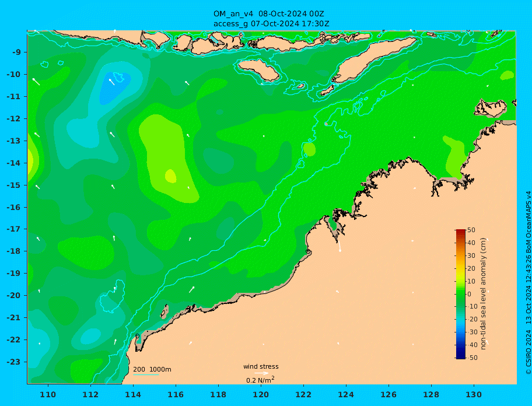This screenshot has height=406, width=532.
Task: Select latitude axis label -22
Action: click(x=13, y=340)
